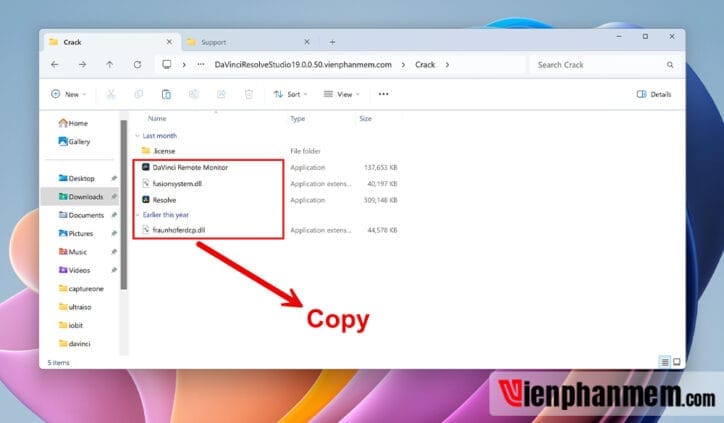Screen dimensions: 724x423
Task: Switch to details list view button
Action: tap(664, 362)
